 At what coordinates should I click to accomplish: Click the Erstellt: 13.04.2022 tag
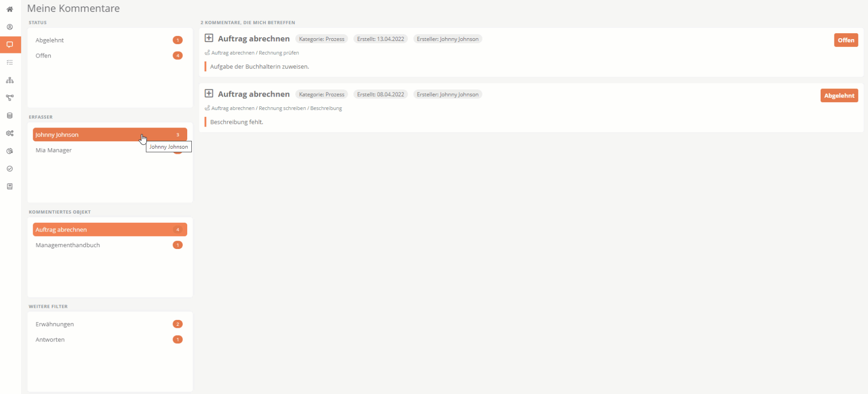pos(380,39)
